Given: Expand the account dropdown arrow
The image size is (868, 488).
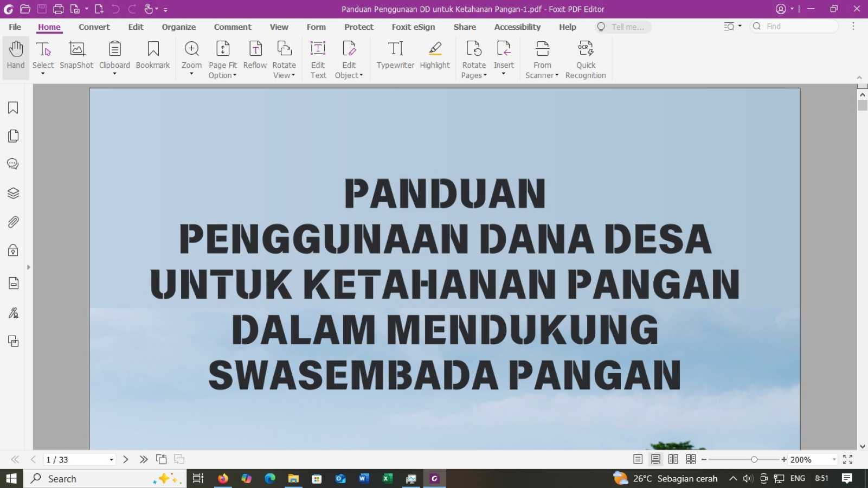Looking at the screenshot, I should tap(792, 9).
